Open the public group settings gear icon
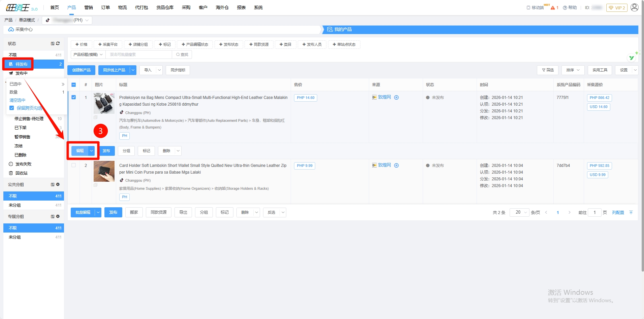This screenshot has width=644, height=319. 58,184
